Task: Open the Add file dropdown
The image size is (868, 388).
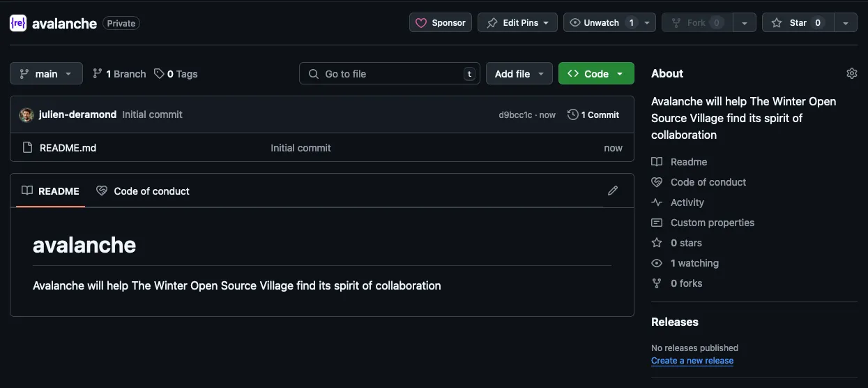Action: pyautogui.click(x=519, y=73)
